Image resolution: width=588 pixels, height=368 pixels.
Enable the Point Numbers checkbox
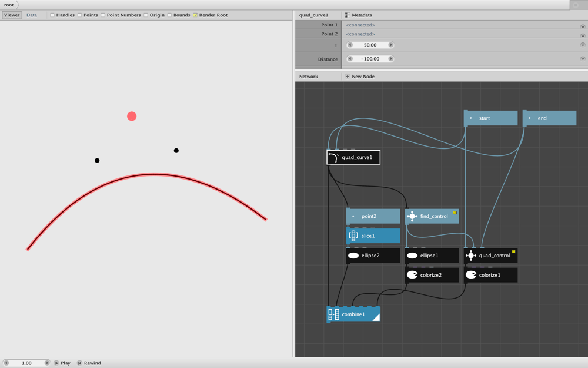pyautogui.click(x=103, y=15)
